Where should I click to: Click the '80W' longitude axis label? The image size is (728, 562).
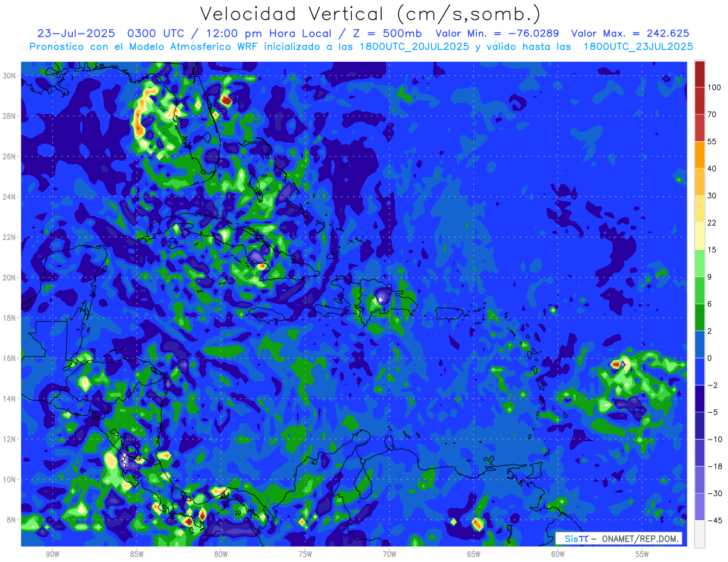tap(221, 554)
